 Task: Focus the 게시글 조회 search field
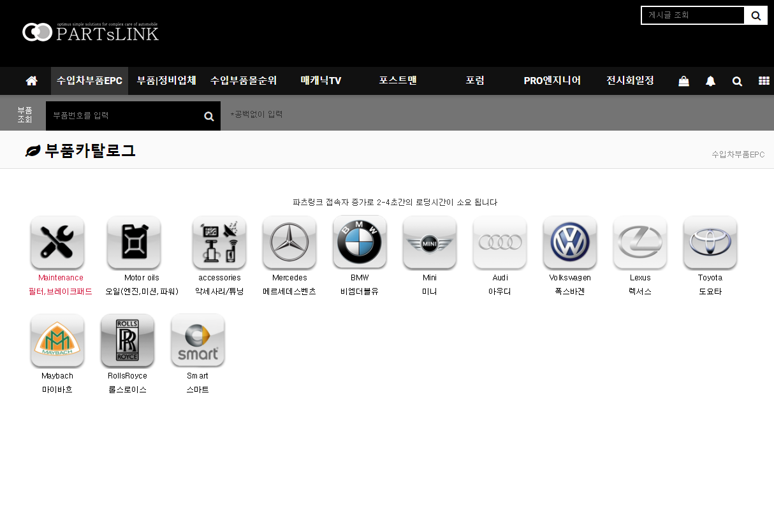point(693,15)
